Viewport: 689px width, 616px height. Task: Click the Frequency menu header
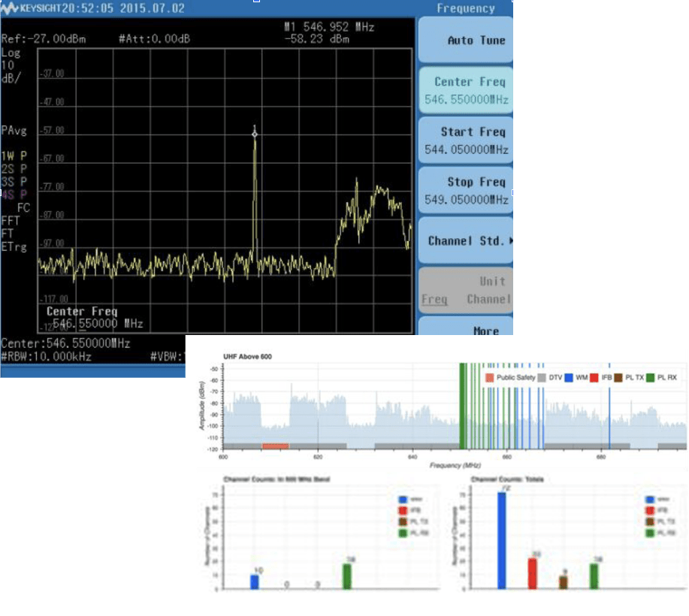(x=465, y=8)
